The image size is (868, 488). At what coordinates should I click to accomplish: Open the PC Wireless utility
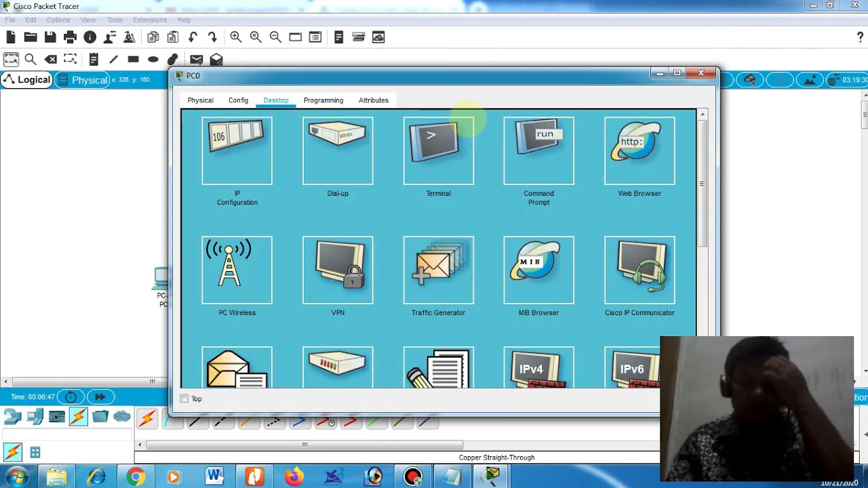[x=237, y=270]
